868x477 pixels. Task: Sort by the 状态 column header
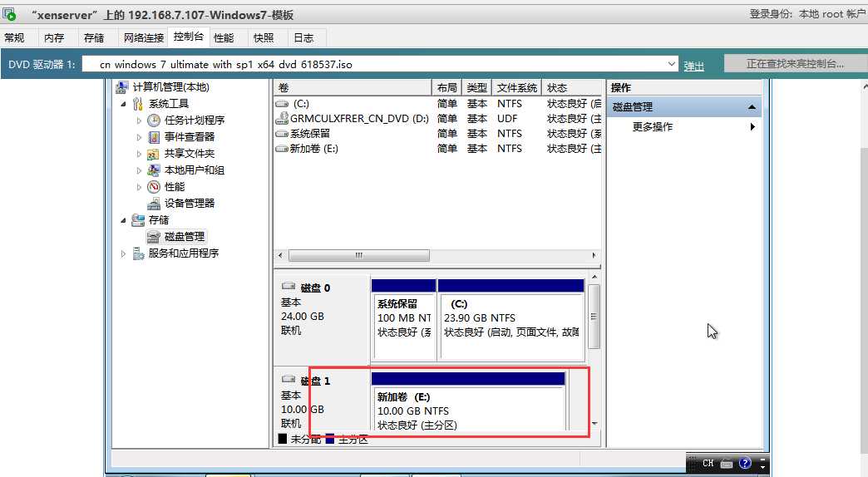click(x=572, y=87)
